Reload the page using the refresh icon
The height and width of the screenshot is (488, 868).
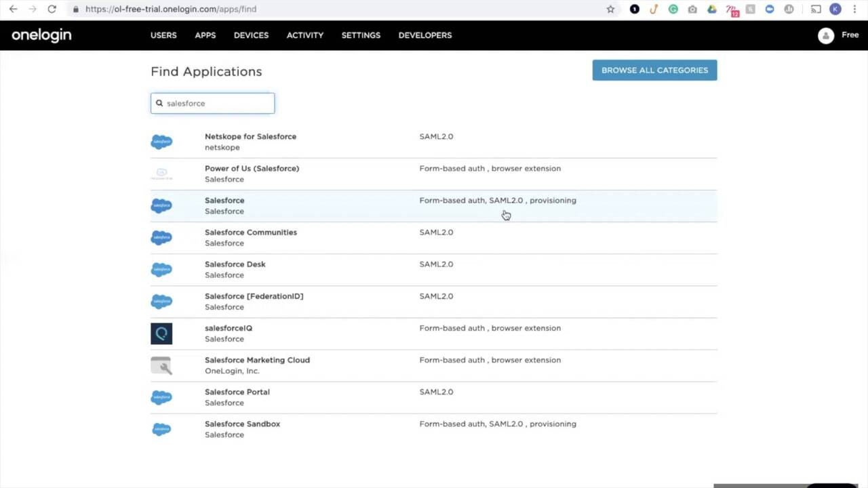tap(52, 9)
